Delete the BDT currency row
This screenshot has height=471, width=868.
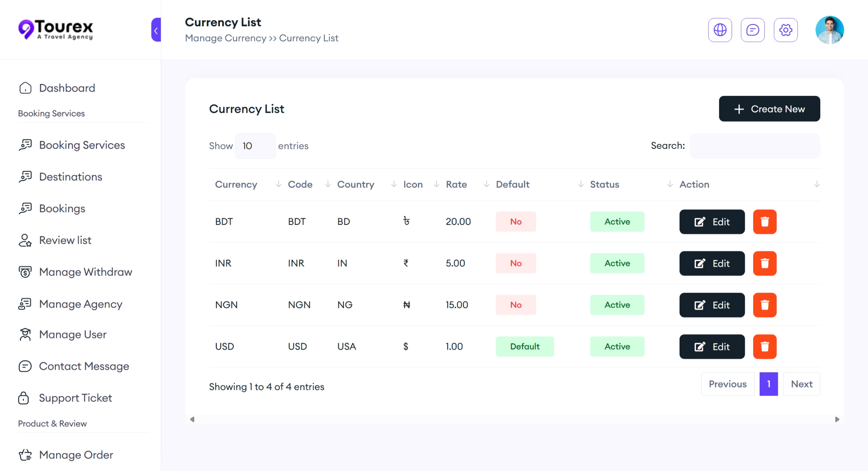[x=764, y=222]
